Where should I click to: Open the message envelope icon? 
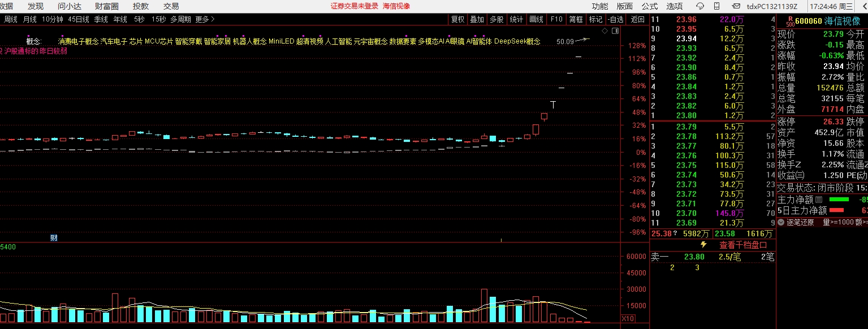point(736,6)
